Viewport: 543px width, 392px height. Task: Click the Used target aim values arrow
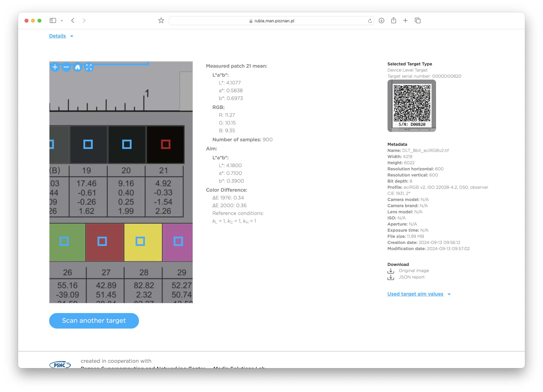449,294
